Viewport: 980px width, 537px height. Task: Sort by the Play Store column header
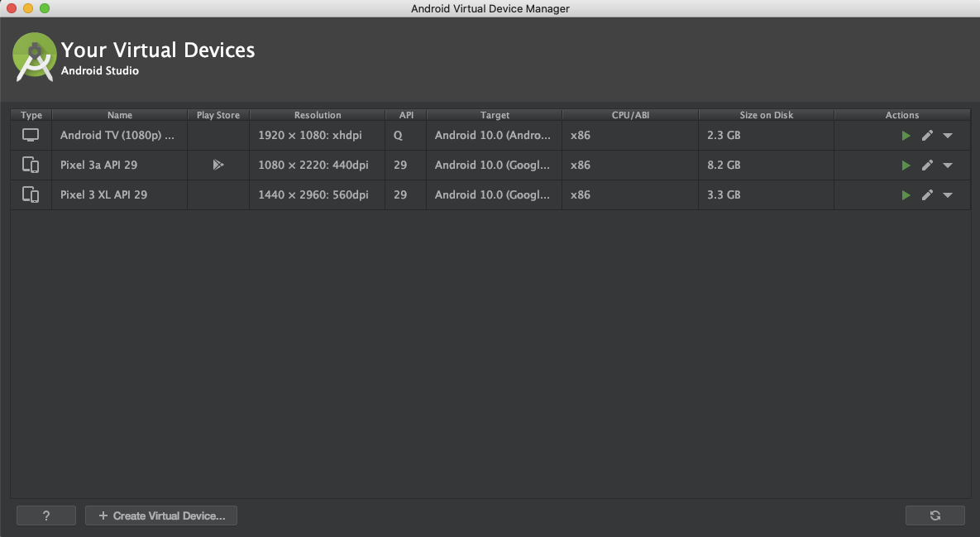point(218,115)
